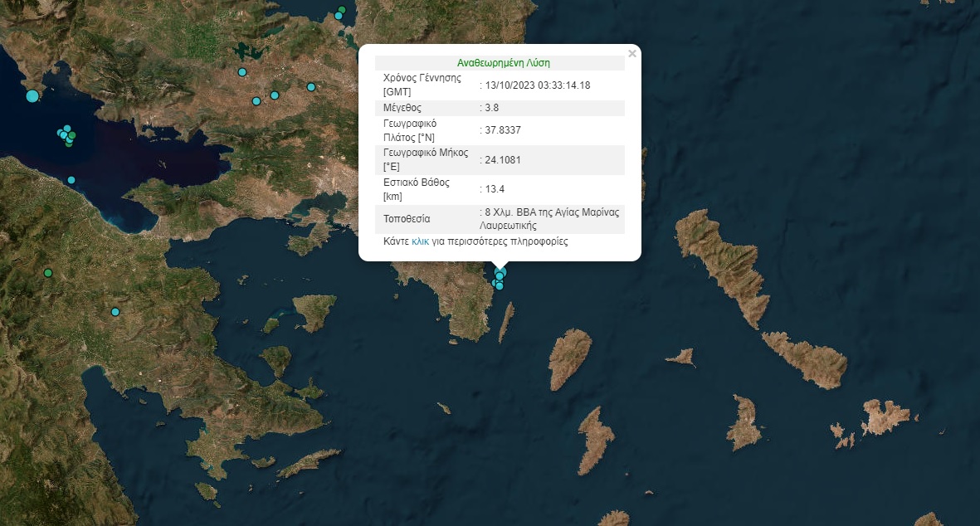Select the cyan marker just below the small dark lake
The width and height of the screenshot is (980, 526).
click(x=242, y=72)
